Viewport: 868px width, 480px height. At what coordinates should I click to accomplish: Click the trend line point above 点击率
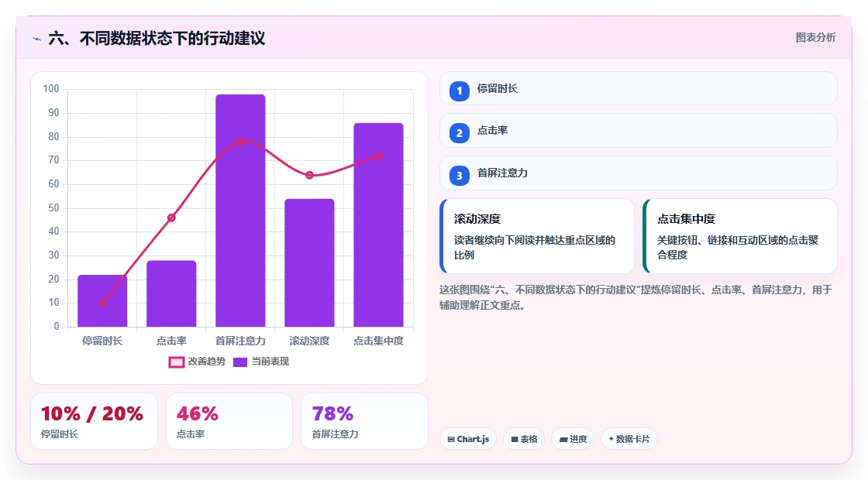pyautogui.click(x=171, y=218)
